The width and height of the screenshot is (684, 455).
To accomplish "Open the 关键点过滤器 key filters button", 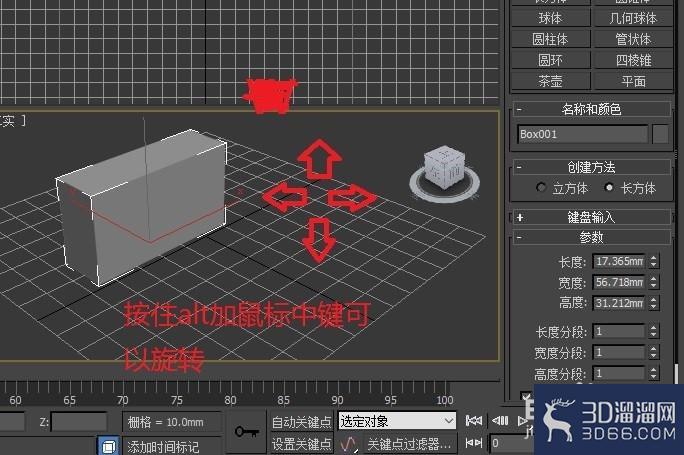I will tap(409, 444).
